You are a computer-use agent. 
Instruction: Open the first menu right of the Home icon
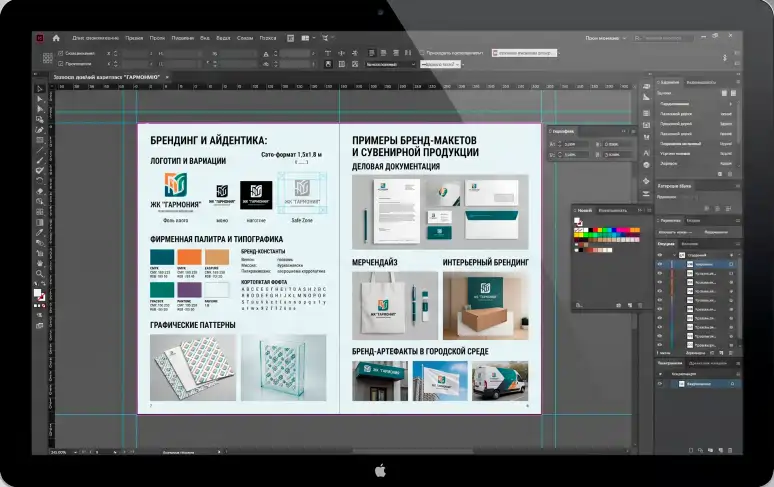pyautogui.click(x=96, y=38)
